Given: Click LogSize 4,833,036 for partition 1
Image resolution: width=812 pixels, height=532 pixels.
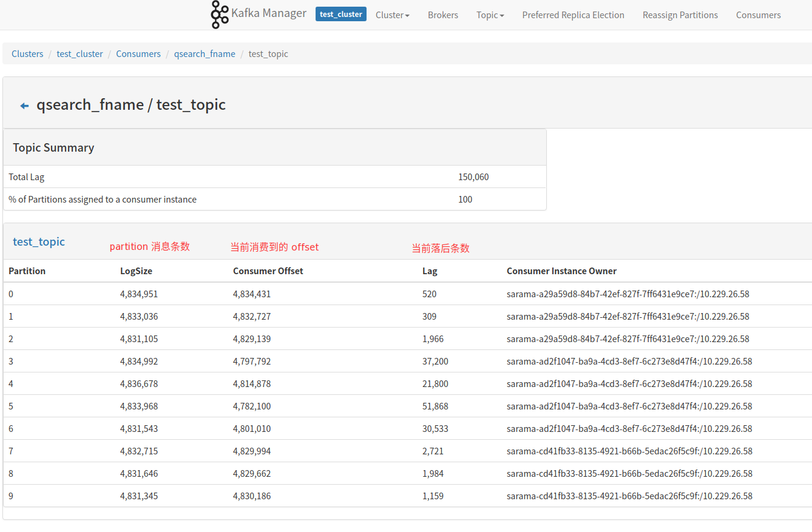Looking at the screenshot, I should click(x=139, y=317).
